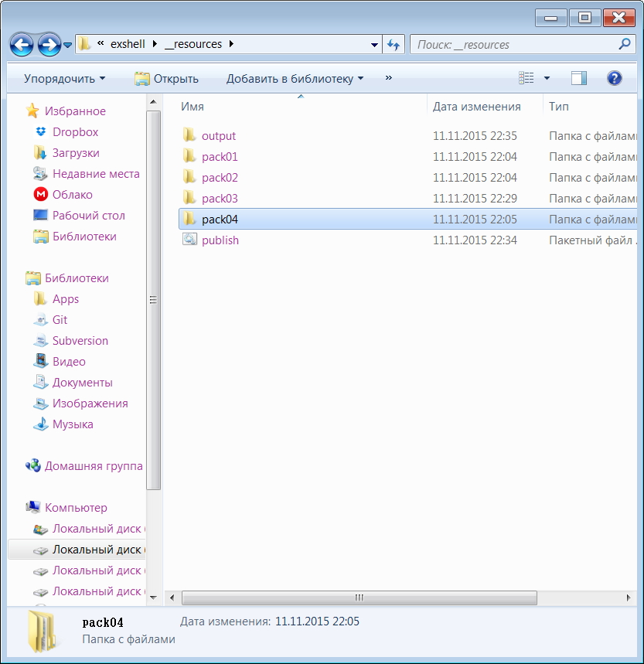The height and width of the screenshot is (664, 644).
Task: Show more toolbar commands chevron
Action: (x=388, y=78)
